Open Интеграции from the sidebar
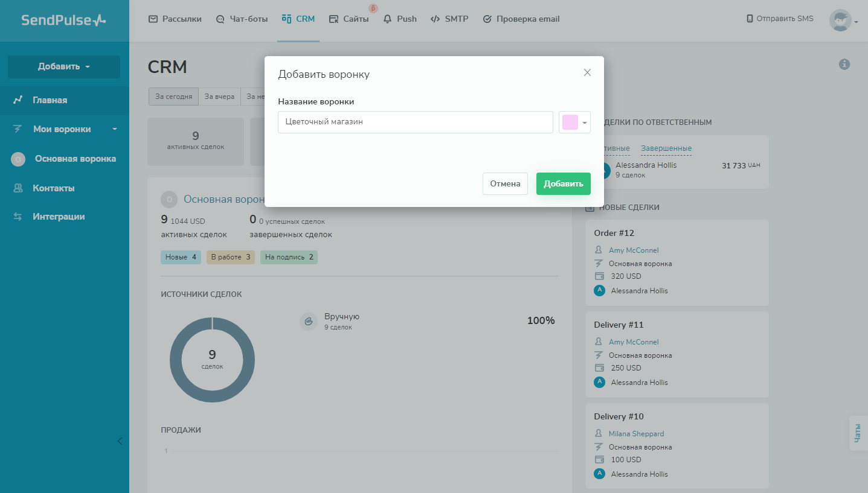 pyautogui.click(x=58, y=217)
